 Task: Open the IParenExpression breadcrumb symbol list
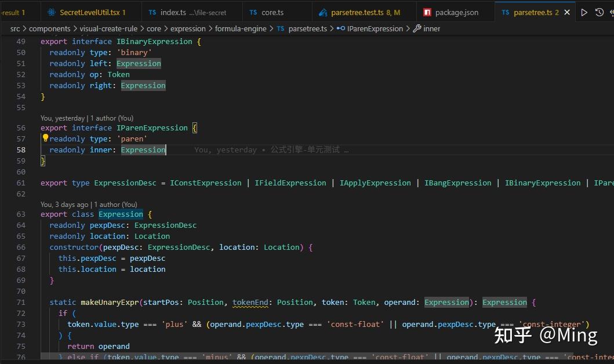coord(375,28)
